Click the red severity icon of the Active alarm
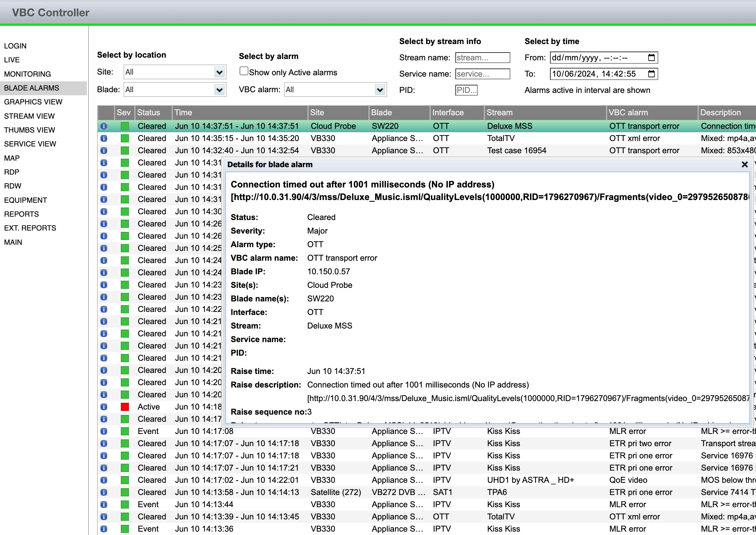Viewport: 756px width, 535px height. tap(125, 407)
